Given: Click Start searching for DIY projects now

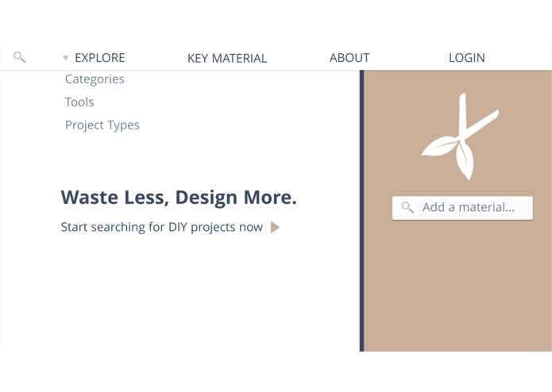Looking at the screenshot, I should click(161, 227).
